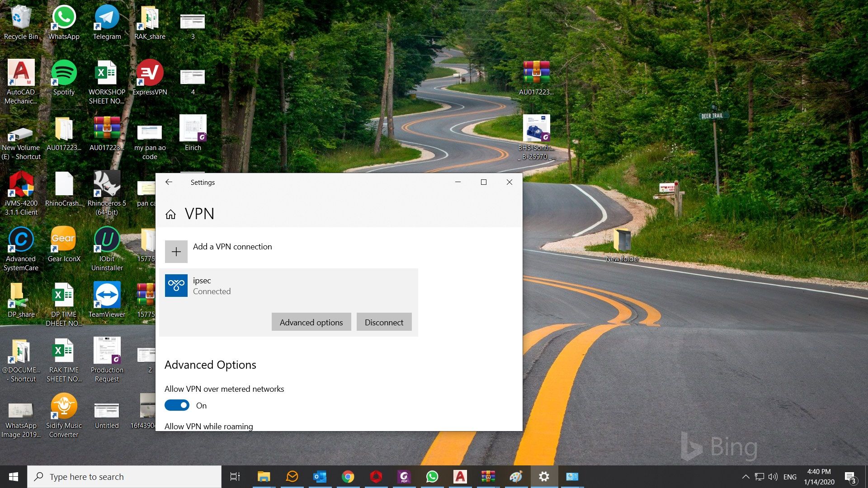Image resolution: width=868 pixels, height=488 pixels.
Task: Select the Advanced SystemCare desktop icon
Action: coord(21,249)
